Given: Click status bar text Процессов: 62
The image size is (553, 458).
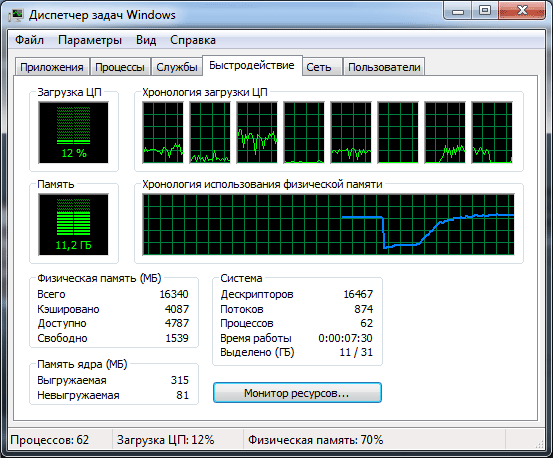Looking at the screenshot, I should (50, 440).
